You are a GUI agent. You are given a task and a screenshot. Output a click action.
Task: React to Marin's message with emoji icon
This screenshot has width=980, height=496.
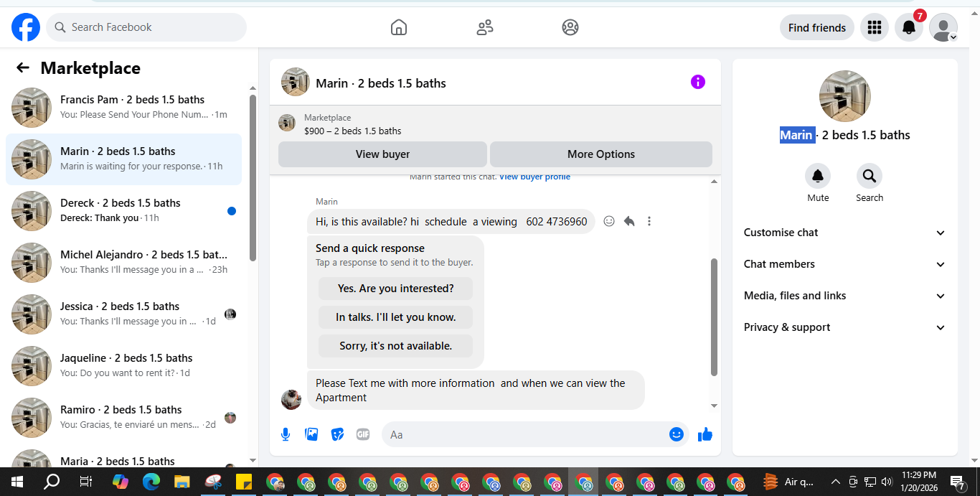click(x=609, y=221)
